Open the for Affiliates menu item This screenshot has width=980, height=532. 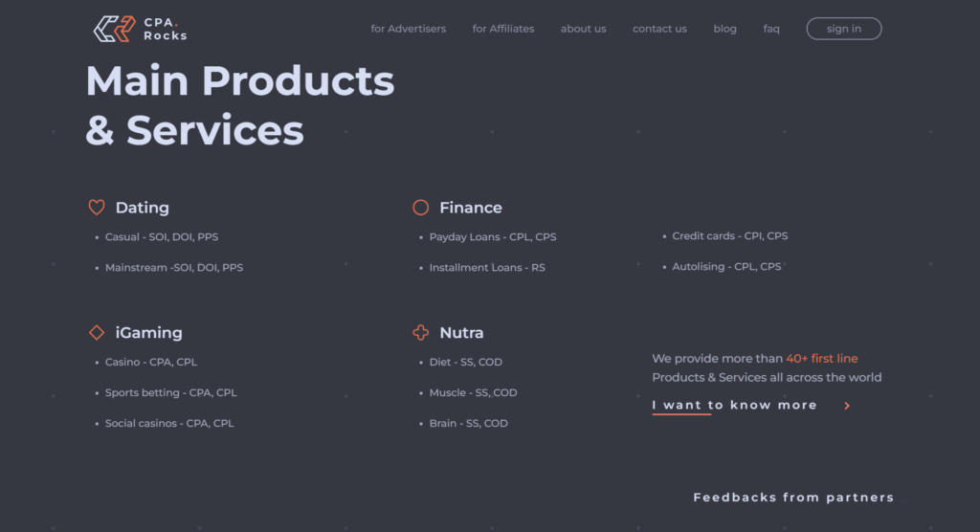click(503, 29)
